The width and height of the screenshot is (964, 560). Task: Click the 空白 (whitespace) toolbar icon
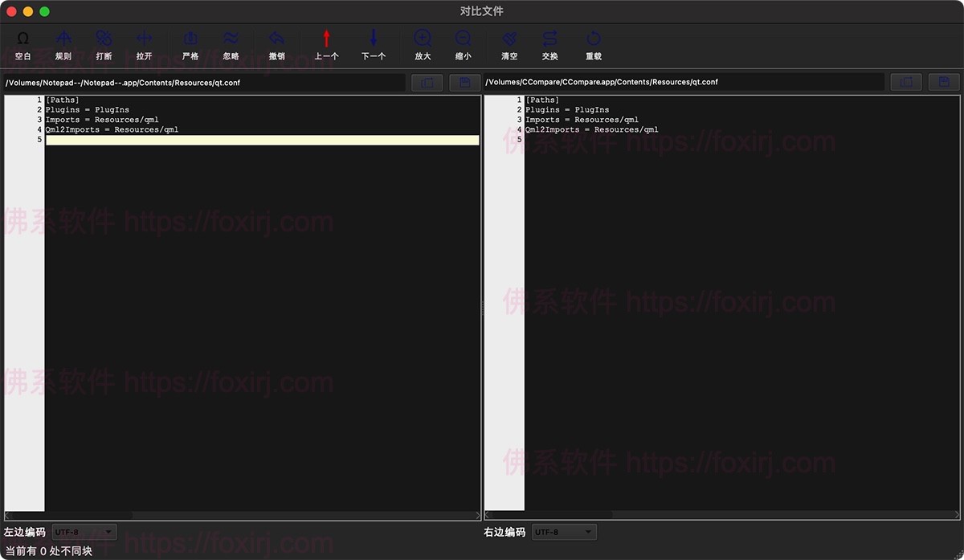tap(22, 40)
